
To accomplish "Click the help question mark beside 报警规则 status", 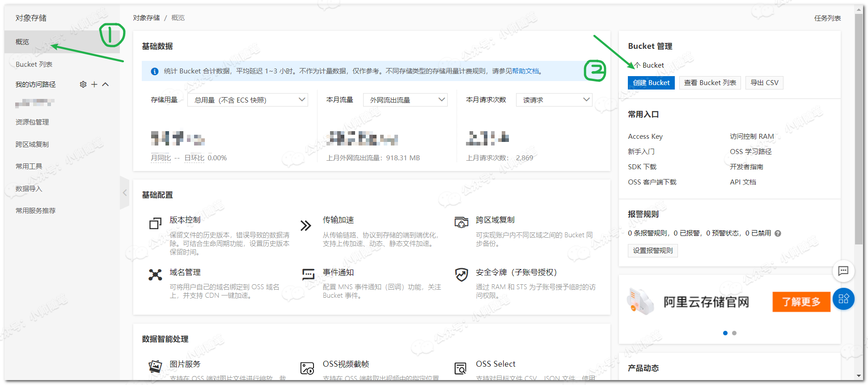I will [778, 233].
